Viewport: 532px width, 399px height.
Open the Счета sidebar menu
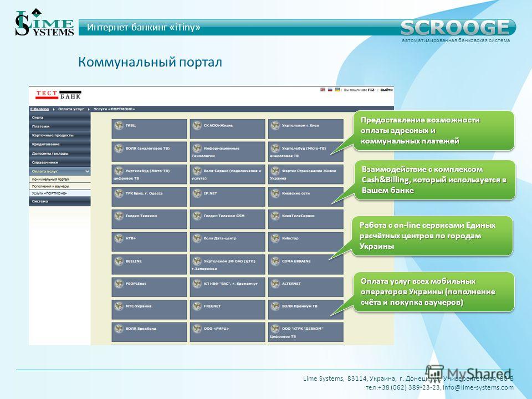(x=60, y=117)
